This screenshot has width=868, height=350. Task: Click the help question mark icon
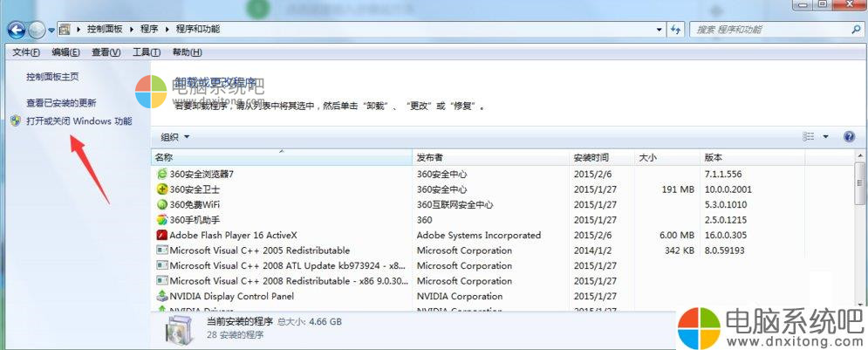pos(849,137)
